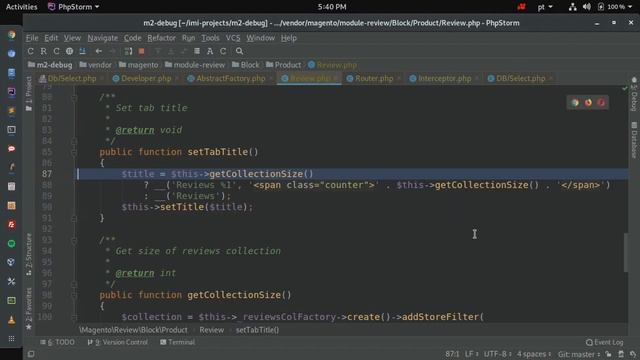Screen dimensions: 640x360
Task: Open the VCS menu
Action: [233, 38]
